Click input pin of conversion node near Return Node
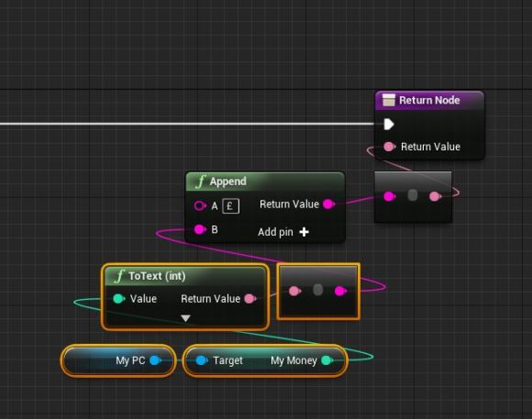 click(389, 196)
